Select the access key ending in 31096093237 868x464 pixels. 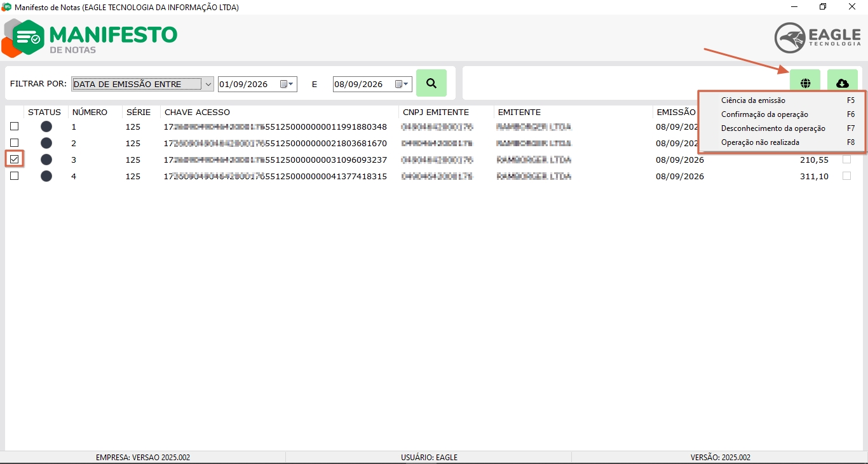(x=276, y=160)
